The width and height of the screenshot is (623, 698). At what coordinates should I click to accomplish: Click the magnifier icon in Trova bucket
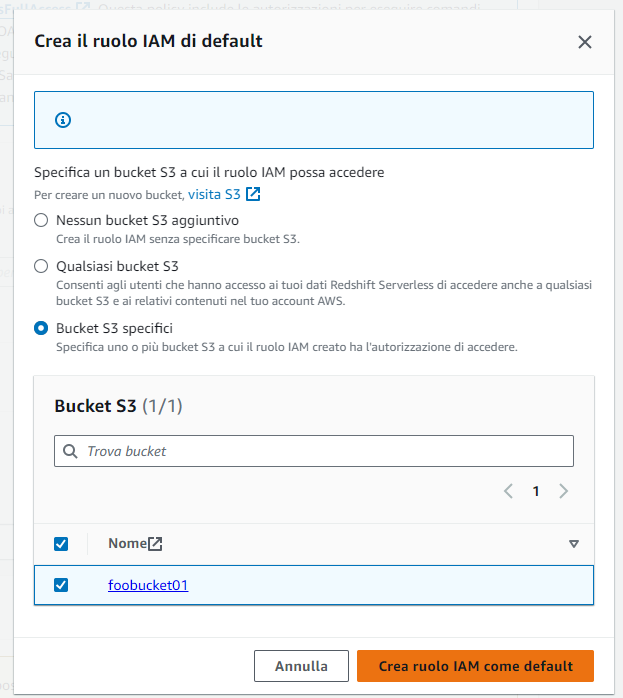70,451
